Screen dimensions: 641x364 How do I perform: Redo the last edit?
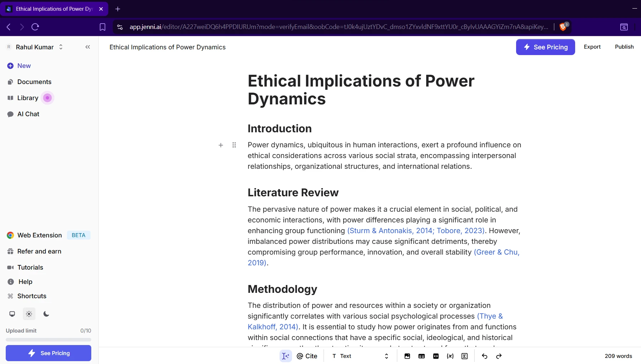click(499, 356)
